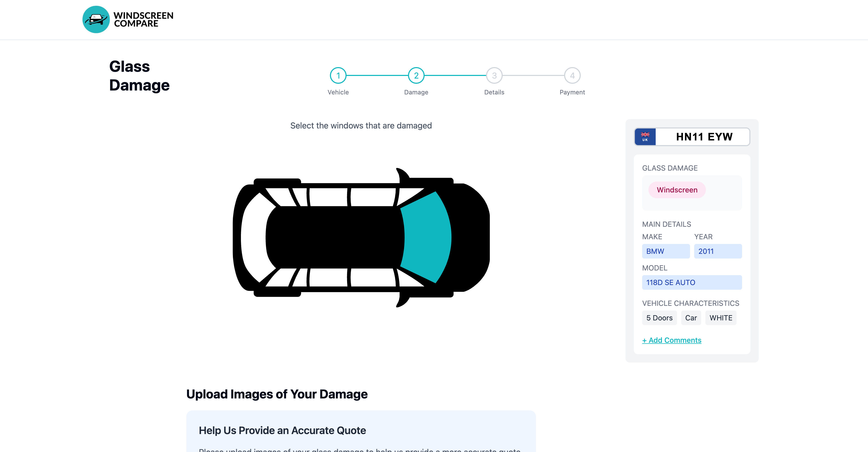Image resolution: width=868 pixels, height=452 pixels.
Task: Click the VEHICLE CHARACTERISTICS label
Action: pyautogui.click(x=691, y=303)
